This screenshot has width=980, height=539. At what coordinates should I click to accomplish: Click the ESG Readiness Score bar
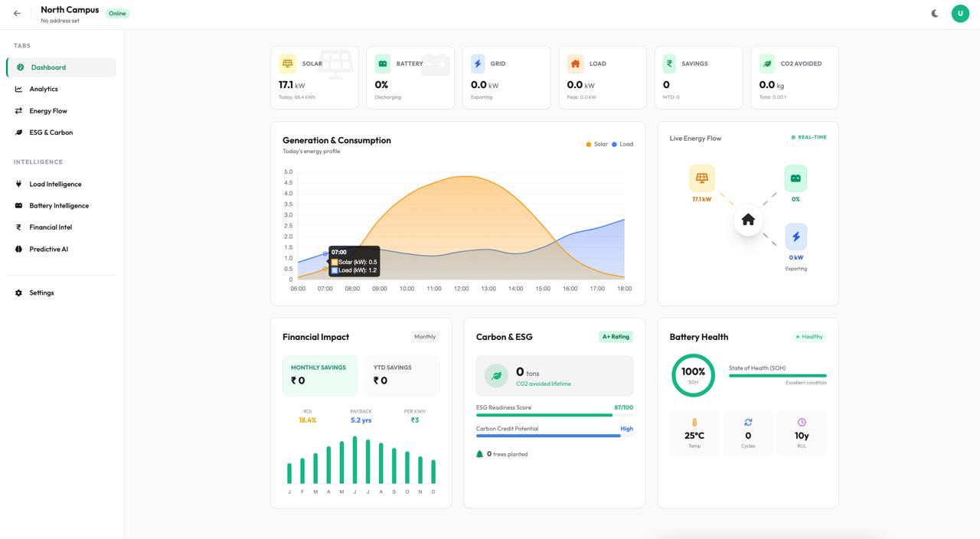pos(544,415)
